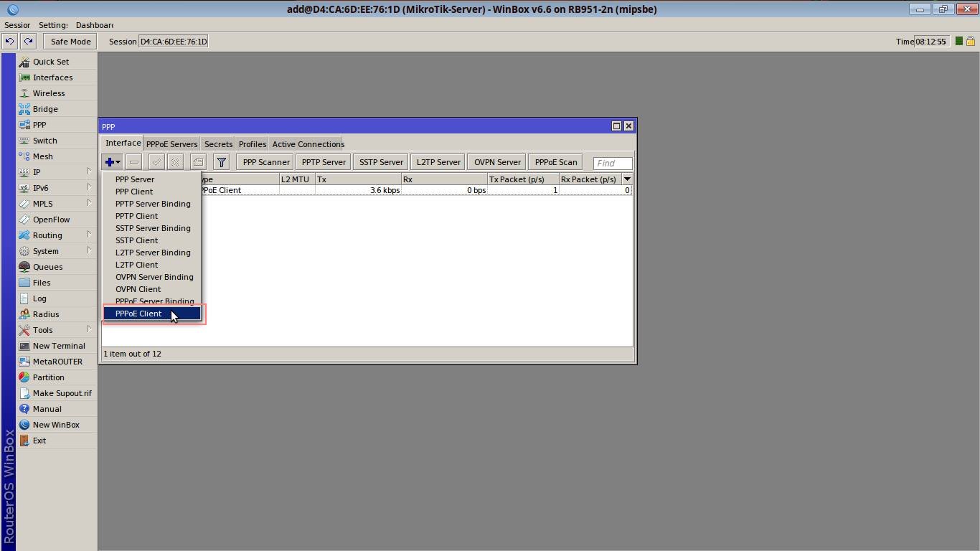The width and height of the screenshot is (980, 551).
Task: Click the comment note button
Action: pyautogui.click(x=199, y=162)
